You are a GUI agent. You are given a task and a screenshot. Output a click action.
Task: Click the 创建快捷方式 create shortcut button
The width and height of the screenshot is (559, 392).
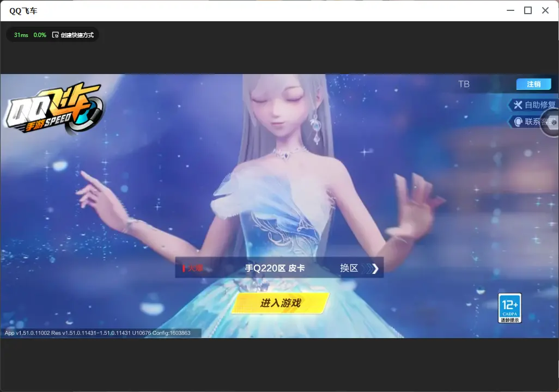pos(73,35)
